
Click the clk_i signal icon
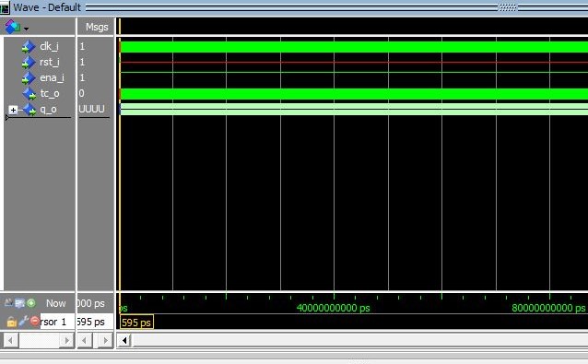(x=29, y=47)
